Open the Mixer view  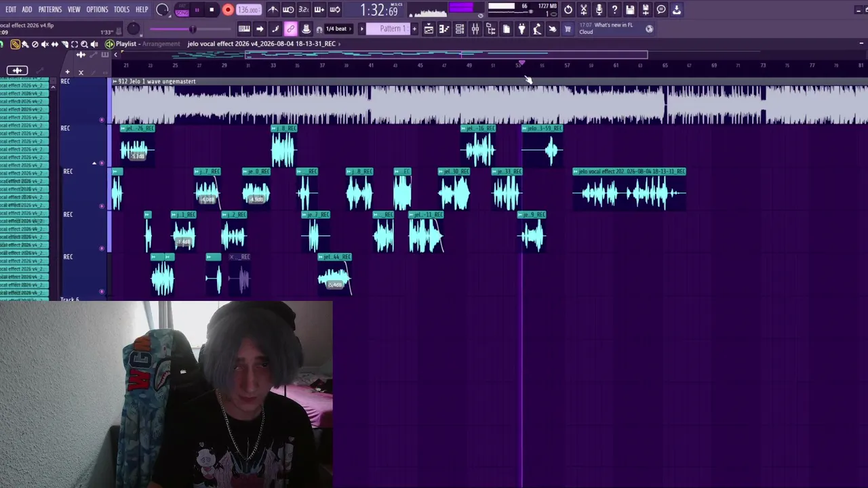tap(475, 28)
